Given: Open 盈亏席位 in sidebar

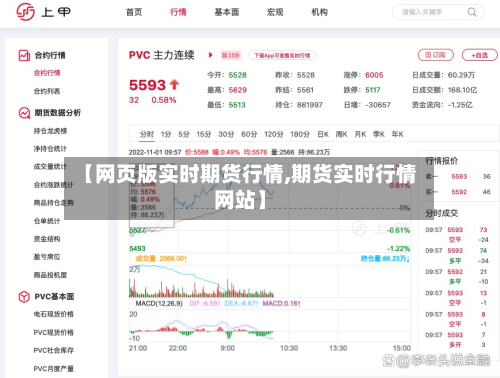Looking at the screenshot, I should point(47,257).
